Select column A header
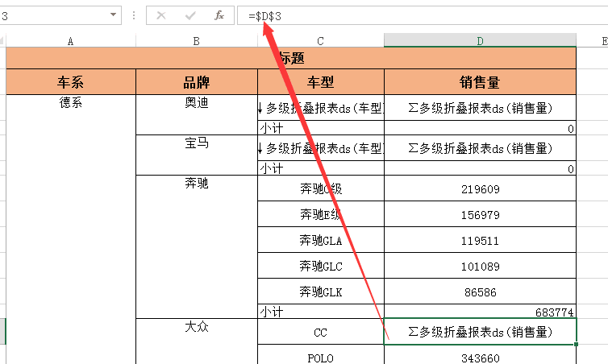This screenshot has height=364, width=608. (71, 40)
